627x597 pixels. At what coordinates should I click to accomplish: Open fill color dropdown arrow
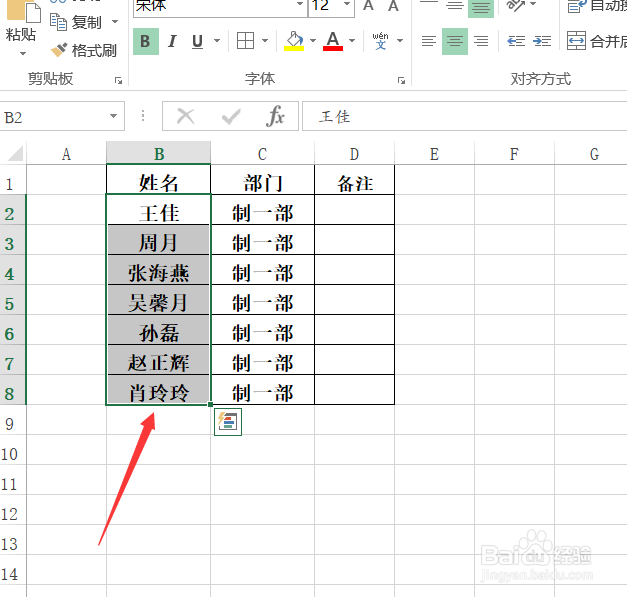point(313,41)
